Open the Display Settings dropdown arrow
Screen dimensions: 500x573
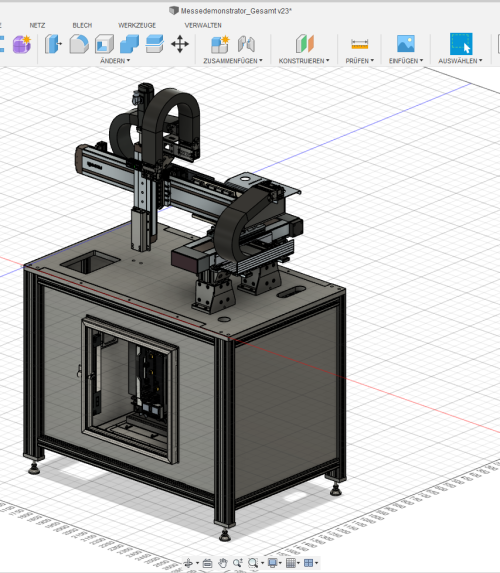coord(280,563)
